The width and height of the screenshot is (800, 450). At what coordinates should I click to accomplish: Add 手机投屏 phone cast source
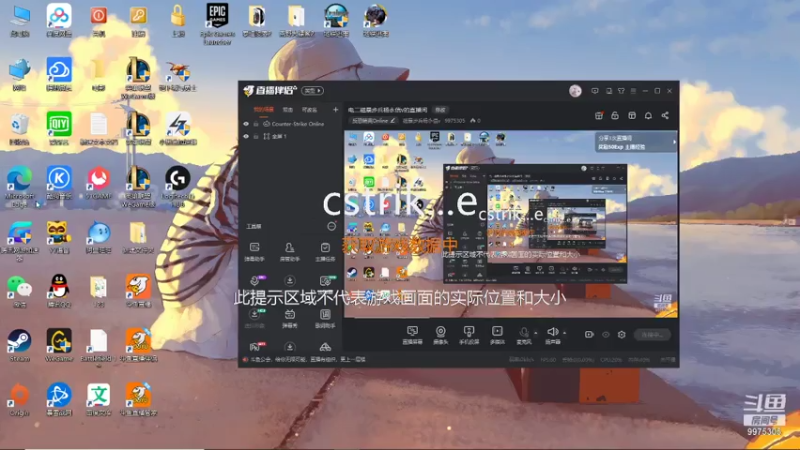(x=469, y=335)
